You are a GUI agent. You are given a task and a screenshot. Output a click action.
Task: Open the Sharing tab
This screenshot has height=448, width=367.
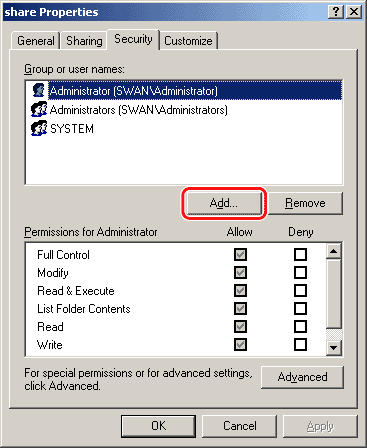click(x=84, y=41)
